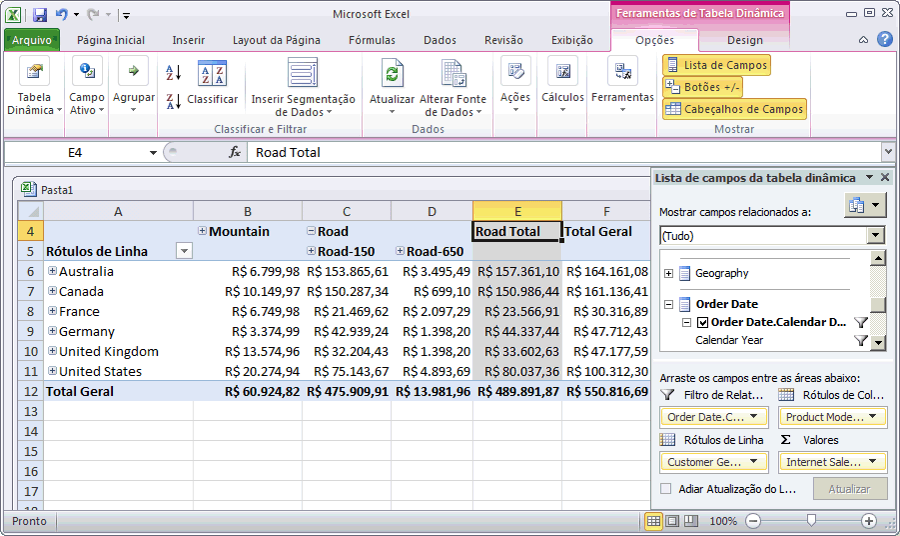Toggle the Lista de Campos button

click(716, 65)
